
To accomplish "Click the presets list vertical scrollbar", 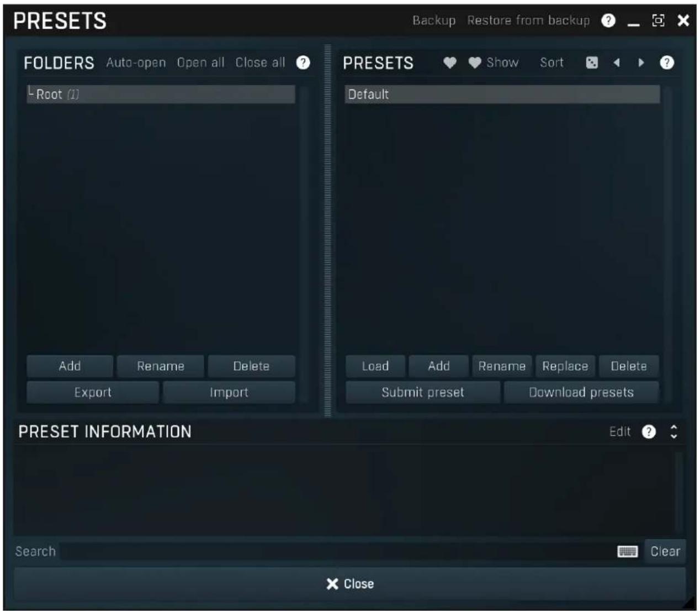I will pyautogui.click(x=669, y=243).
